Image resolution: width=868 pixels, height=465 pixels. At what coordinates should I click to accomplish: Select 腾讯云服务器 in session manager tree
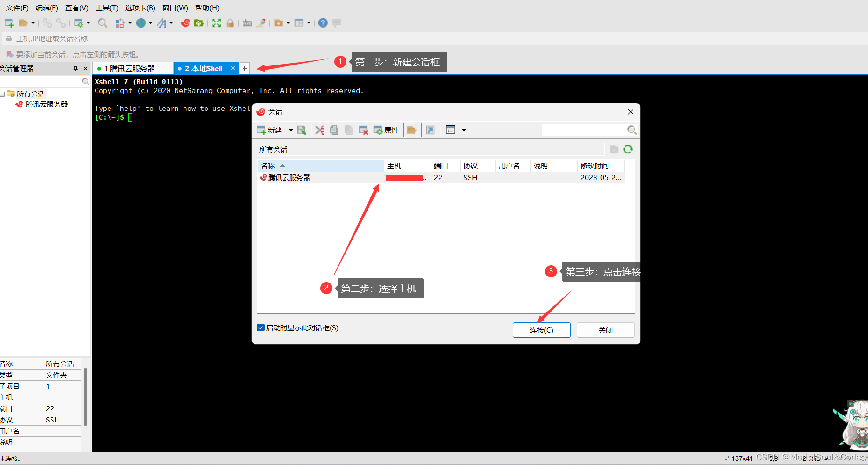coord(46,104)
